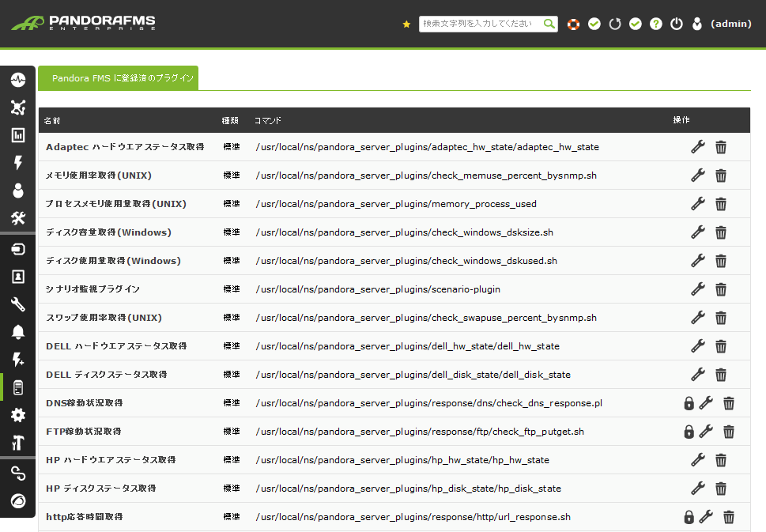Edit the DELL ハードウエアステータス取得 plugin with the wrench
This screenshot has width=766, height=532.
coord(698,345)
